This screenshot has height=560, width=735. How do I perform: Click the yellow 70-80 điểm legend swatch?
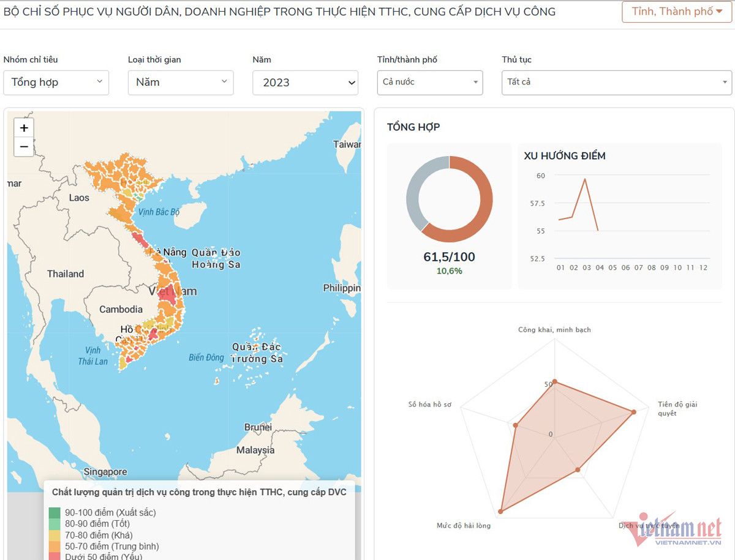55,535
